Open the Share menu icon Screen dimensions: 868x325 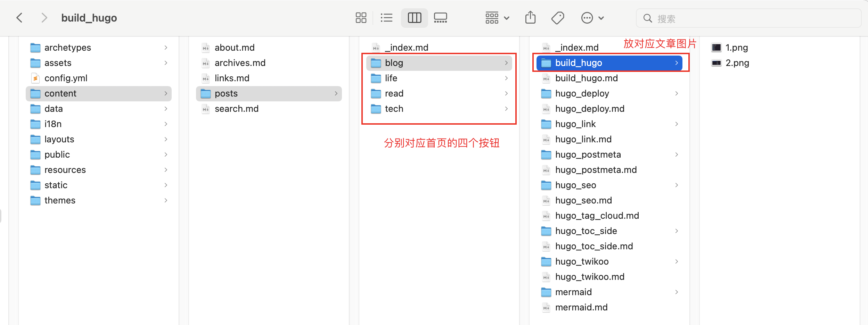pos(530,18)
